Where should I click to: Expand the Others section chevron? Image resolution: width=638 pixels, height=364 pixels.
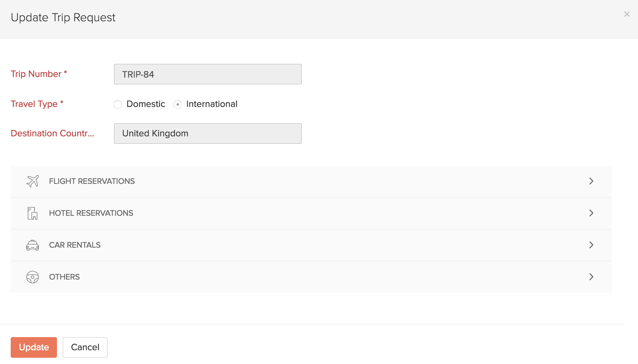(591, 277)
